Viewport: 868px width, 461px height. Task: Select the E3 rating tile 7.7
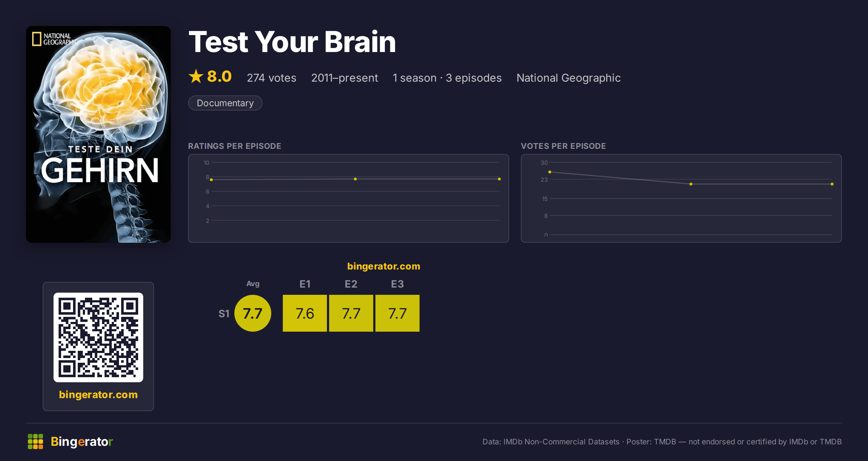pos(397,313)
